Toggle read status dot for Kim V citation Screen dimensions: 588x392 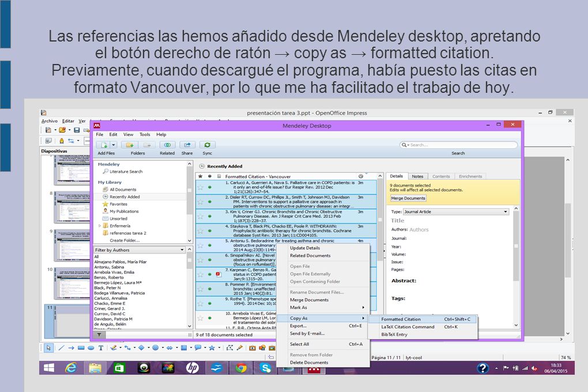pos(210,216)
